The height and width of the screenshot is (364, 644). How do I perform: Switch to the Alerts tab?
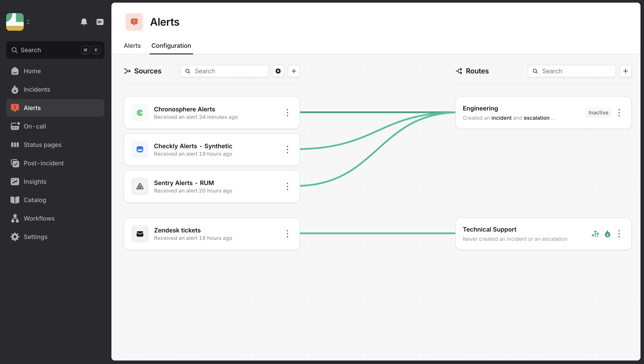132,46
